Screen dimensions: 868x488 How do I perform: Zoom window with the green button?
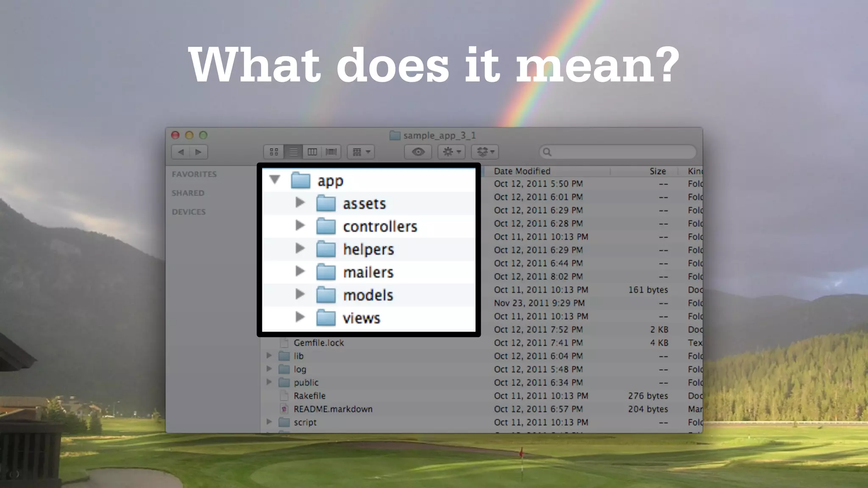tap(203, 135)
